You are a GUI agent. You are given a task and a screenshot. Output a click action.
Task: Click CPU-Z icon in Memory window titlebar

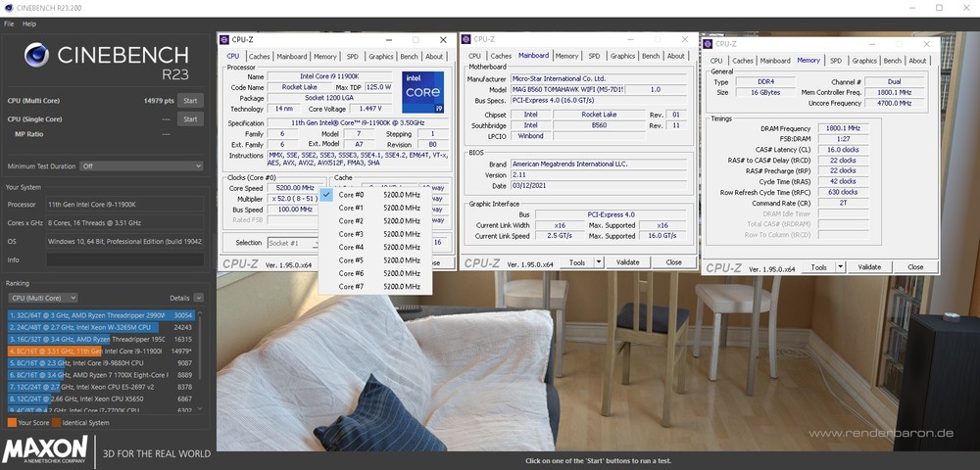(709, 44)
